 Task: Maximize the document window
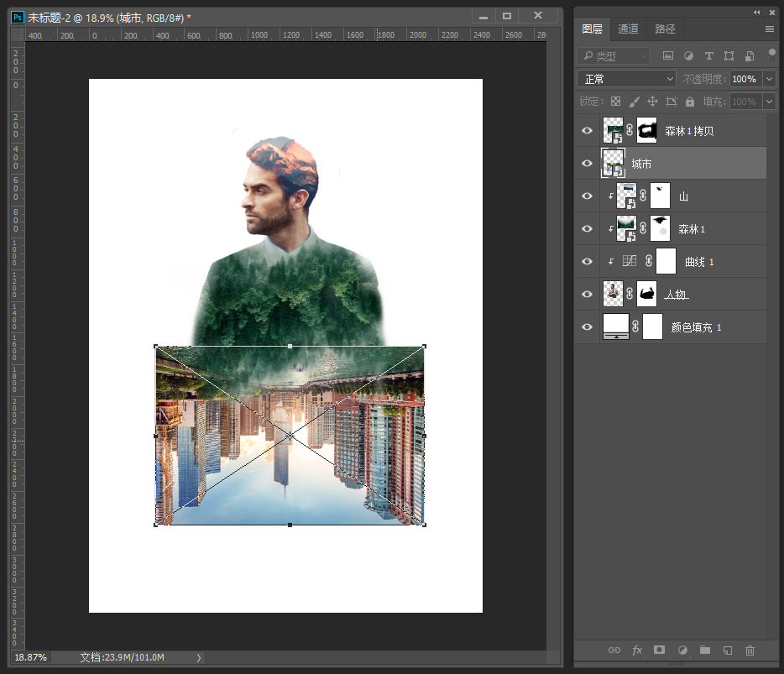pyautogui.click(x=507, y=16)
